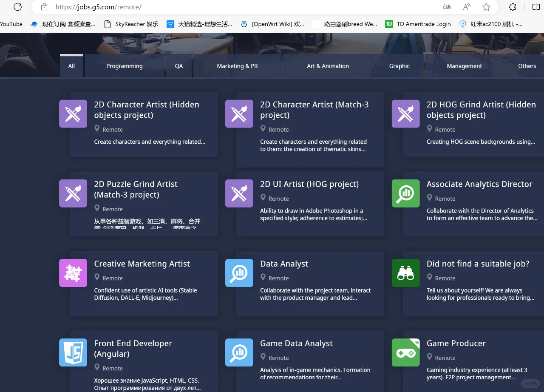This screenshot has width=544, height=392.
Task: Open the SkyReacher 娱乐 bookmark
Action: 131,24
